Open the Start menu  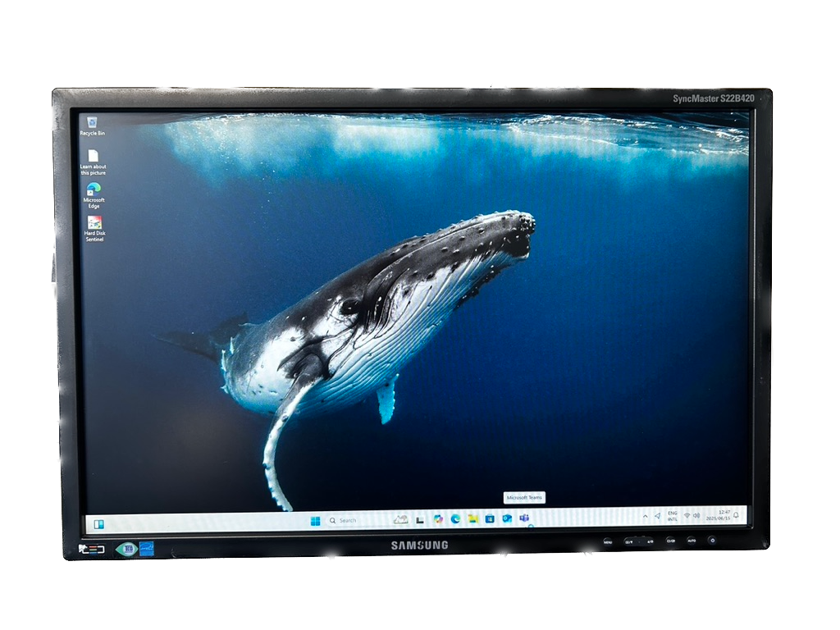pos(315,520)
